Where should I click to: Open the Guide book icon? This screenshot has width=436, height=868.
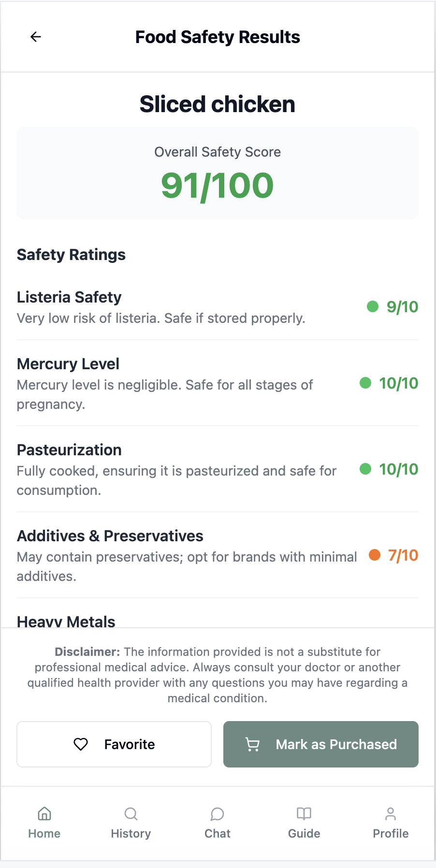[304, 814]
